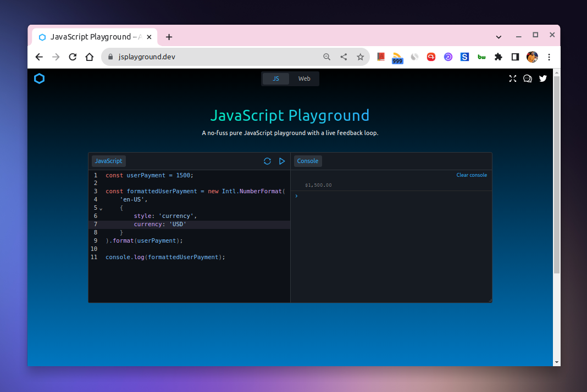Open the Twitter bird icon
Screen dimensions: 587x392
pos(543,79)
